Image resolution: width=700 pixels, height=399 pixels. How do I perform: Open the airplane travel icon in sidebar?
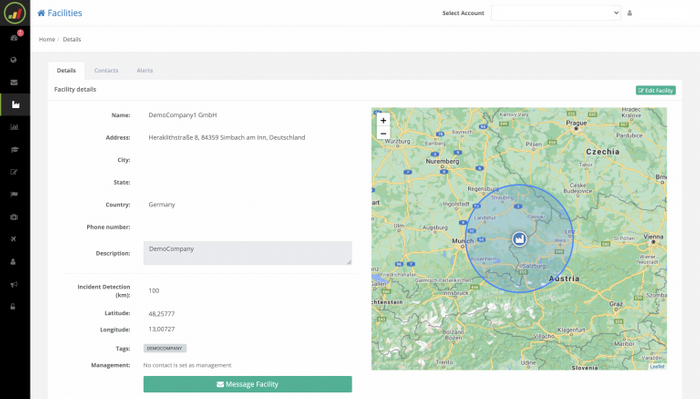tap(13, 239)
